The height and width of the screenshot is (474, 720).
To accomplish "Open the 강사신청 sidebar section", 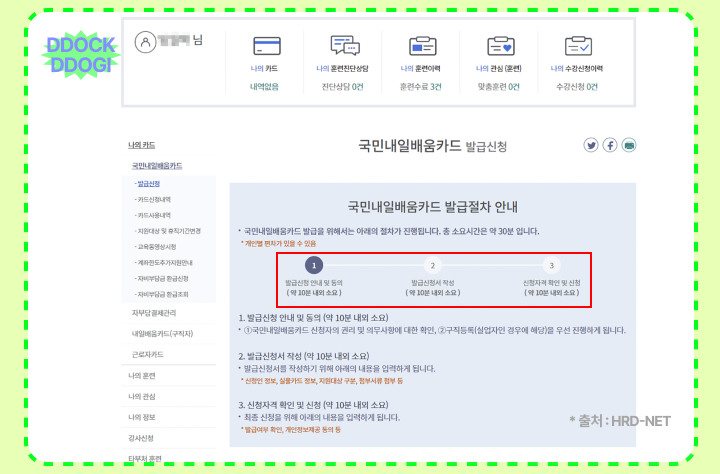I will 141,438.
